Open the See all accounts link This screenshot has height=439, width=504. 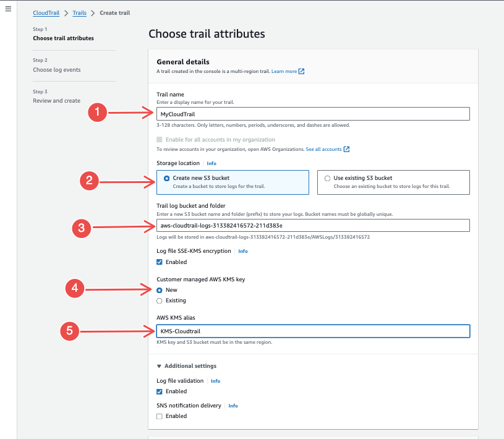(323, 149)
